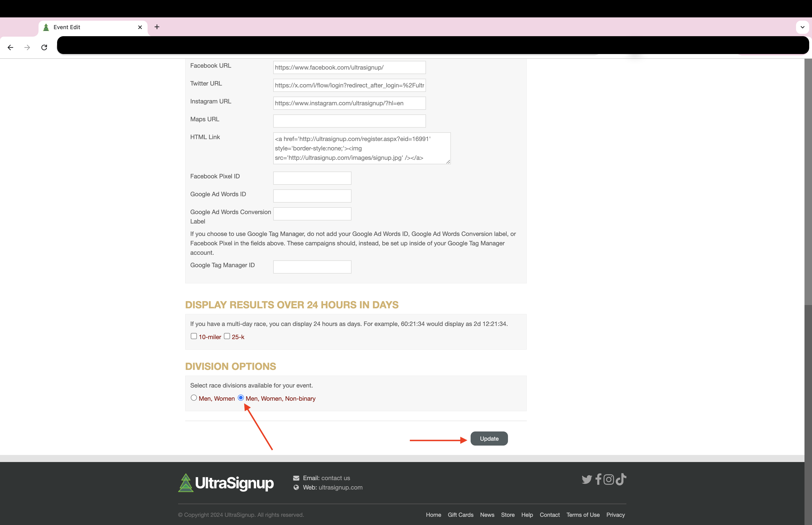Focus the Google Ad Words ID field
This screenshot has width=812, height=525.
point(312,196)
